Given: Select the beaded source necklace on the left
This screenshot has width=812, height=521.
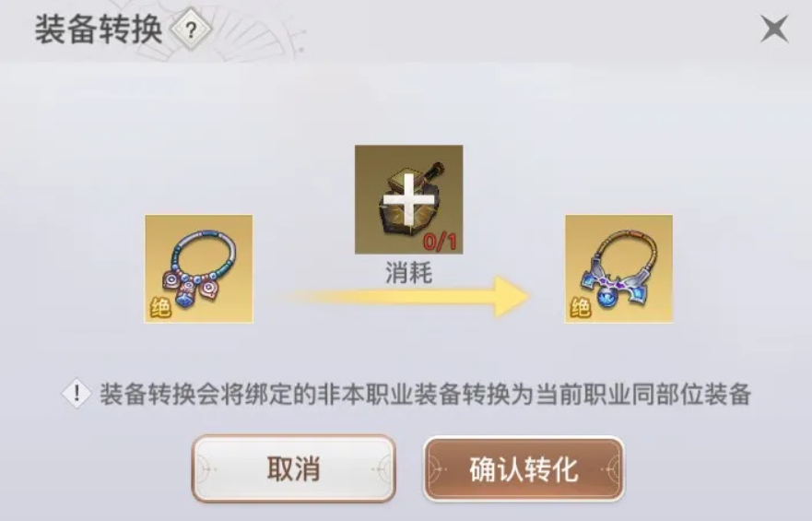Looking at the screenshot, I should [199, 269].
